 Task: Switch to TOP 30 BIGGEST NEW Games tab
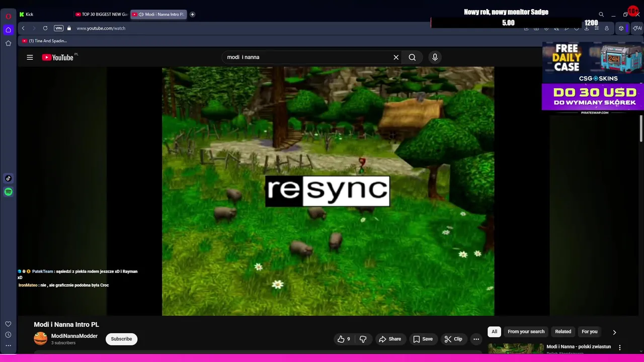pos(102,14)
